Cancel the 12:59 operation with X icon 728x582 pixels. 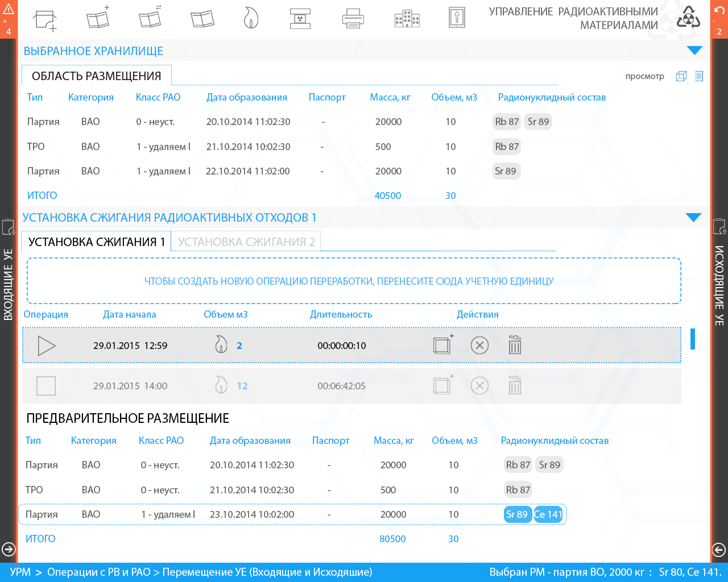[x=479, y=345]
